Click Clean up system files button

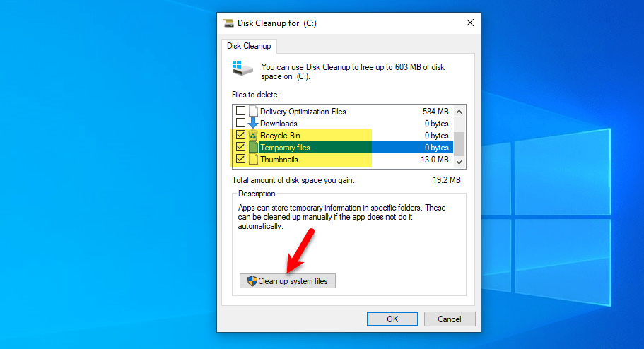pos(288,281)
